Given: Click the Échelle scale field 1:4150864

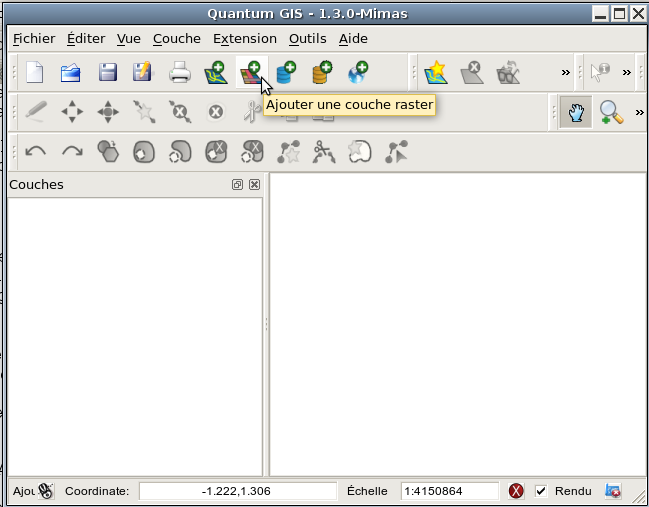Looking at the screenshot, I should [450, 491].
